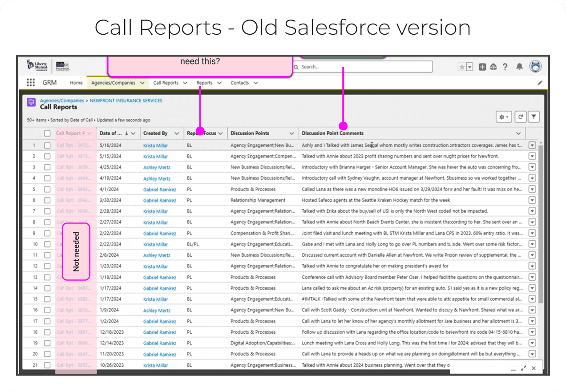Screen dimensions: 566x392
Task: Open the notifications bell
Action: pyautogui.click(x=519, y=67)
